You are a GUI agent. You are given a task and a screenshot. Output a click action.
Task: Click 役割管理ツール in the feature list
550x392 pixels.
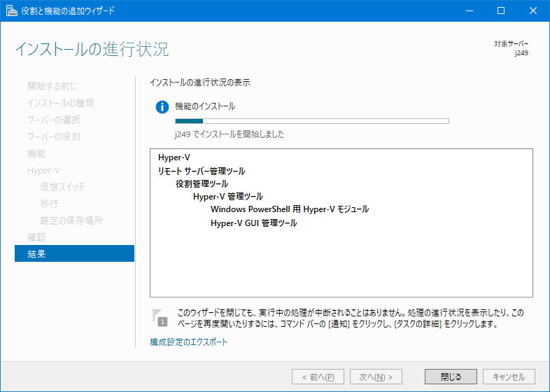(202, 184)
